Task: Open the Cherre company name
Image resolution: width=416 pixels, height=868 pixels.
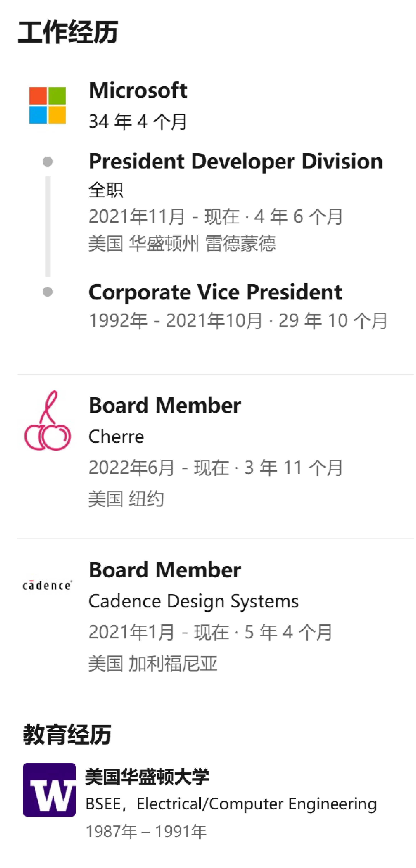Action: 116,437
